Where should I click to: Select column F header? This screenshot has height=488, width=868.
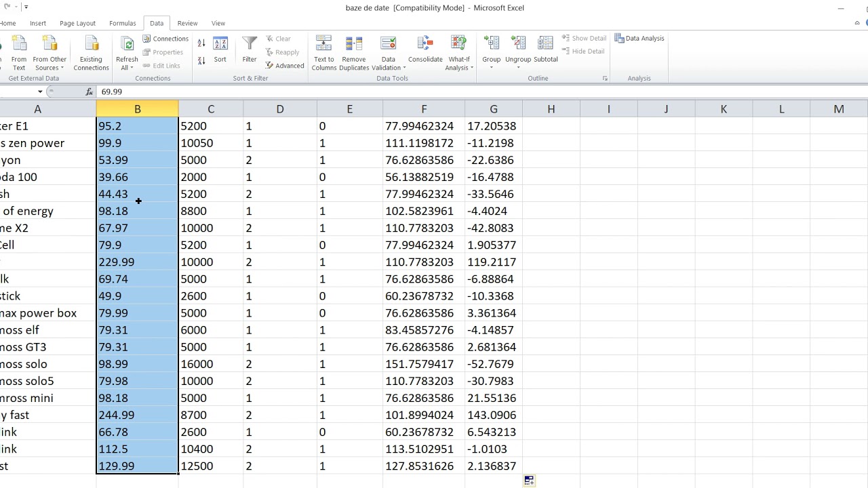coord(424,109)
